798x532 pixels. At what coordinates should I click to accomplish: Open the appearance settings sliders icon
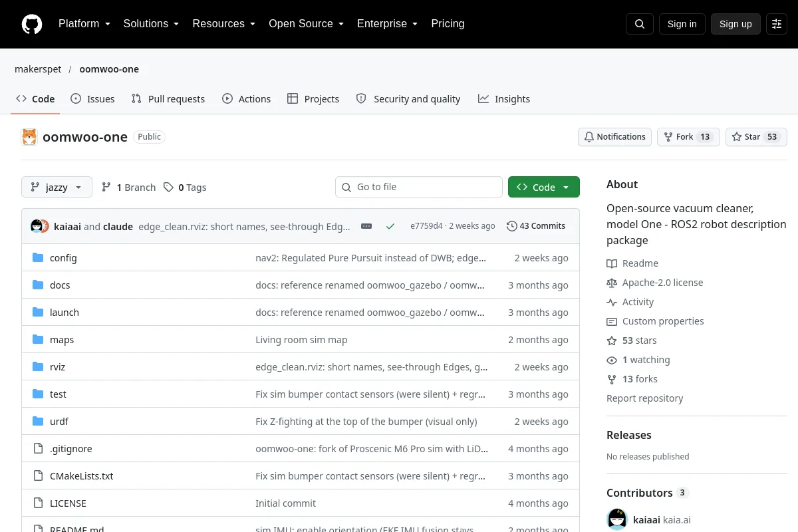[777, 24]
